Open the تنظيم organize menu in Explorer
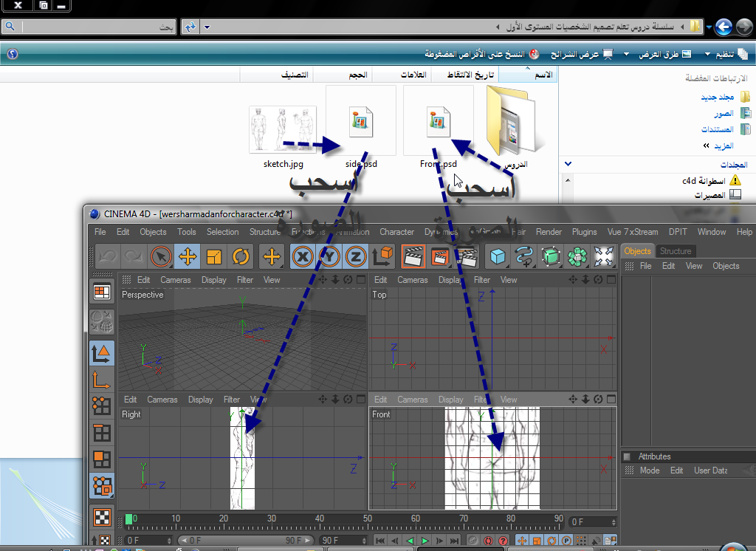The height and width of the screenshot is (551, 756). 726,54
